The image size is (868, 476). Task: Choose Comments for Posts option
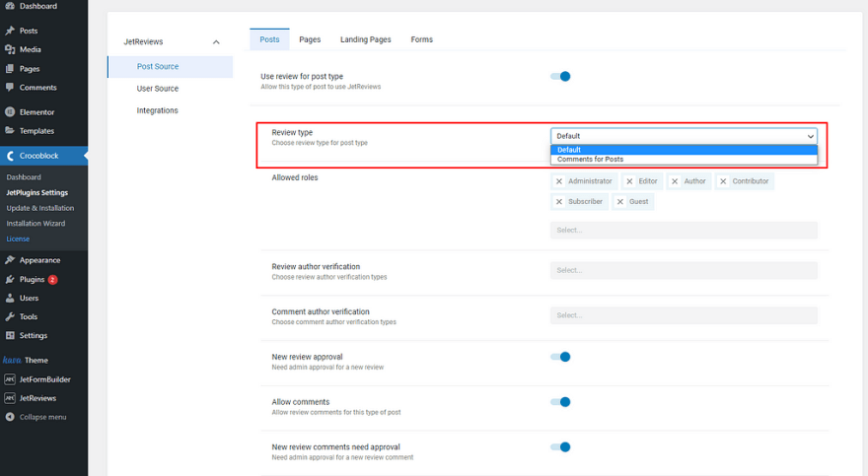tap(684, 160)
